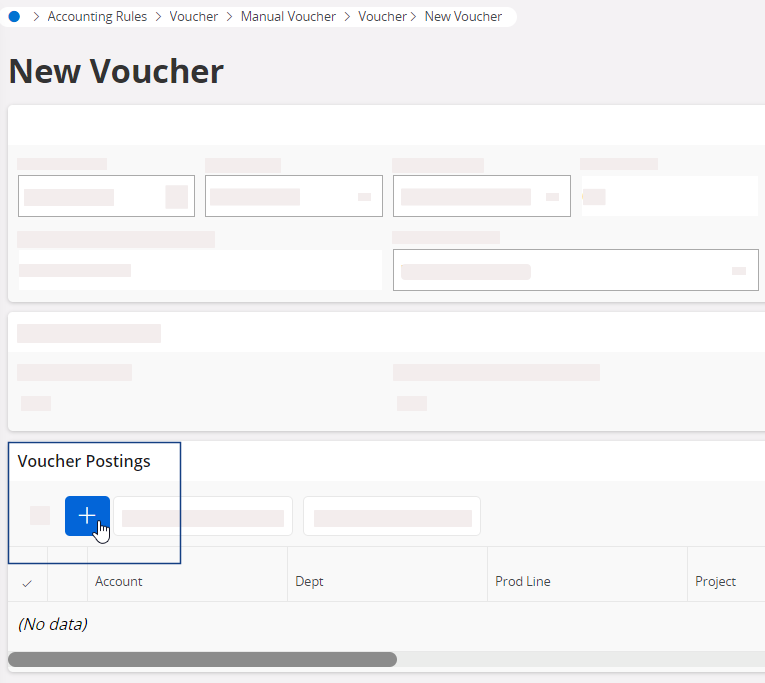The height and width of the screenshot is (683, 765).
Task: Open the Accounting Rules breadcrumb link
Action: click(x=97, y=17)
